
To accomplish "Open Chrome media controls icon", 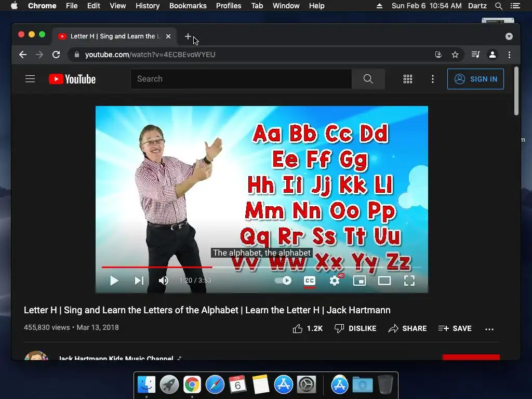I will [476, 55].
